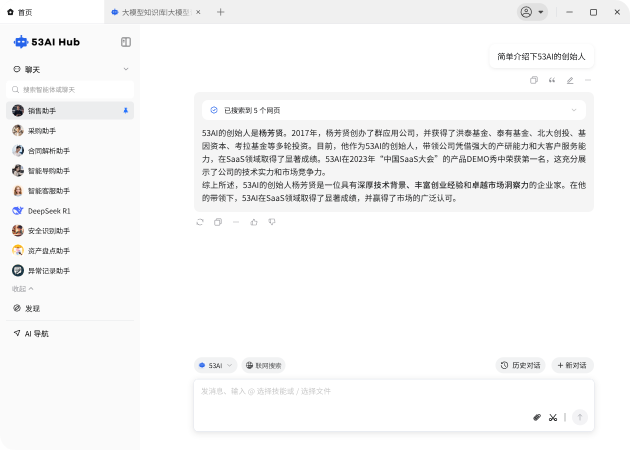Open the 53AI model dropdown
Image resolution: width=630 pixels, height=450 pixels.
pos(216,365)
